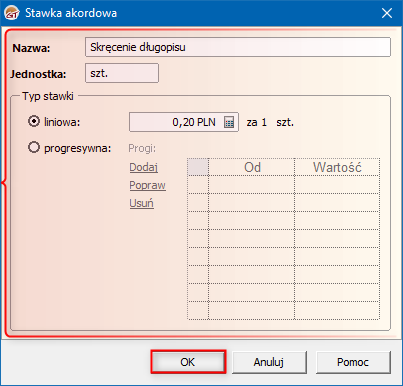Image resolution: width=403 pixels, height=386 pixels.
Task: Click into the Jednostka field
Action: 122,73
